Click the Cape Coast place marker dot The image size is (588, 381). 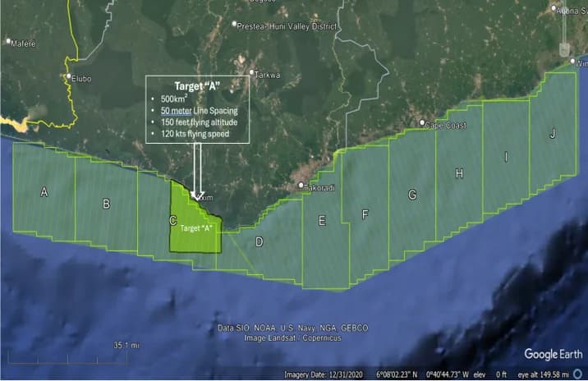(x=422, y=122)
